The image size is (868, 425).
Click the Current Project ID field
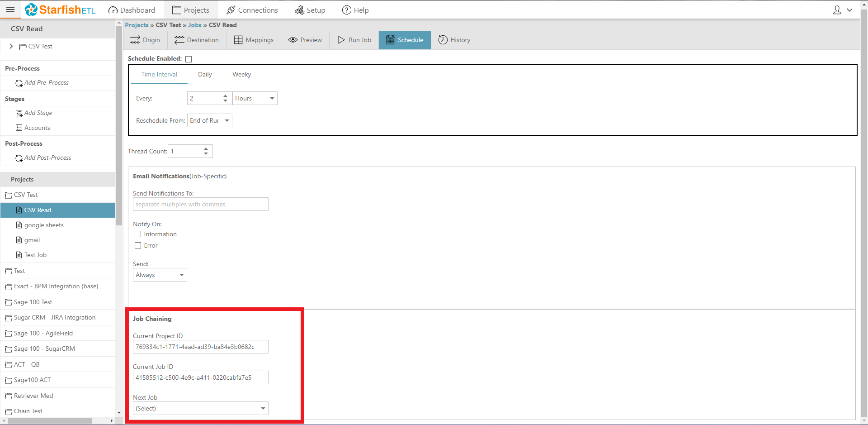tap(201, 347)
